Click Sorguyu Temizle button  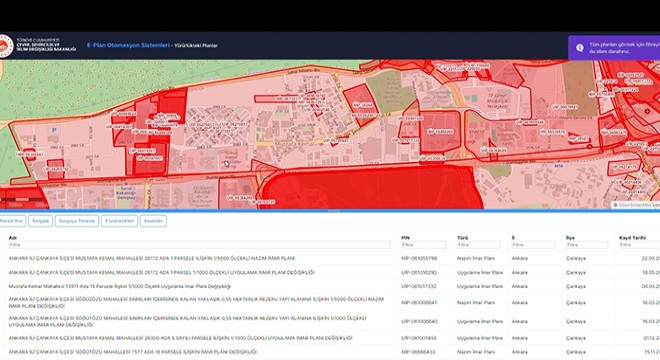click(x=77, y=221)
